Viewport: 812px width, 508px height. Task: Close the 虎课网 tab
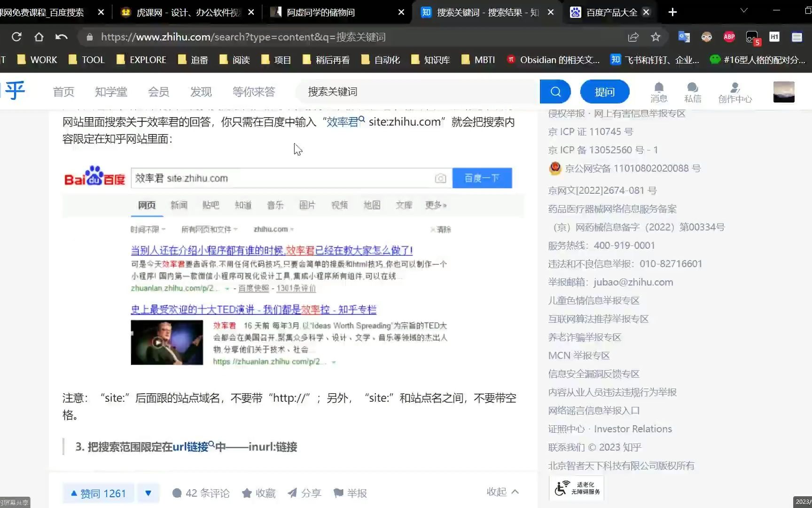click(x=251, y=12)
